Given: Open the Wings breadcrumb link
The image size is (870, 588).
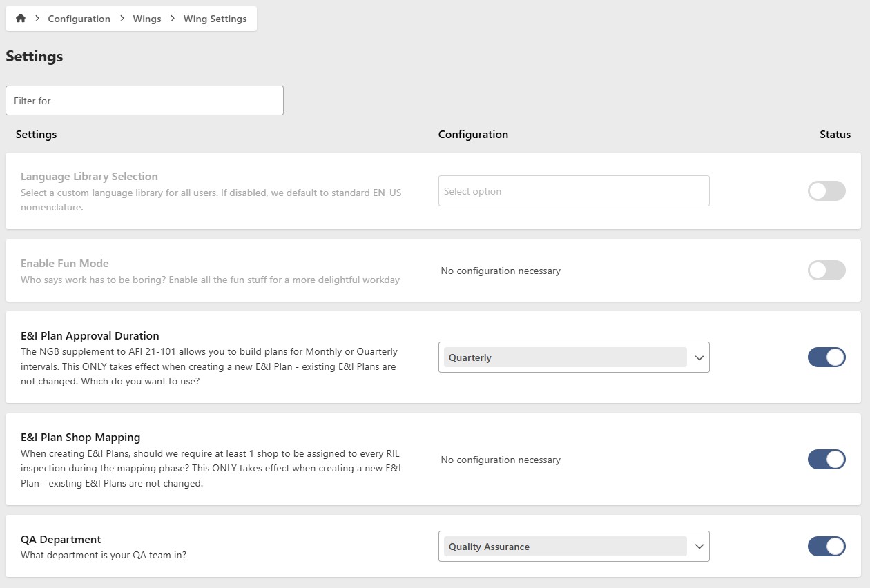Looking at the screenshot, I should tap(146, 19).
